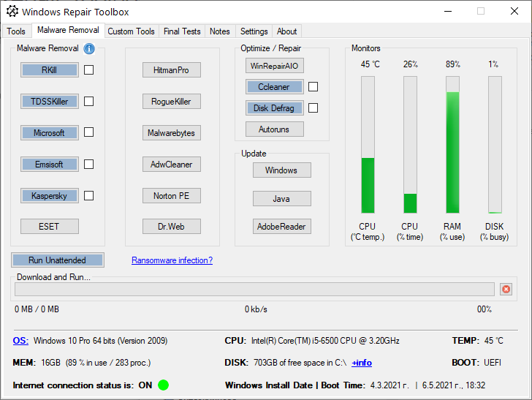Click the BOOT: UEFI text

(x=476, y=363)
